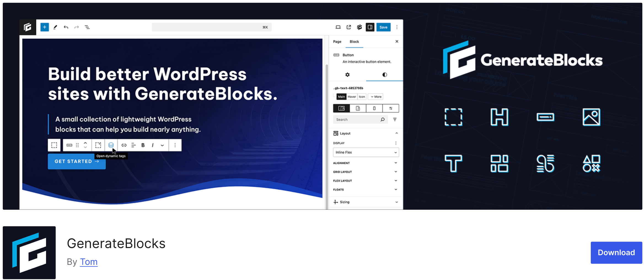Close the sidebar with the X

[397, 41]
